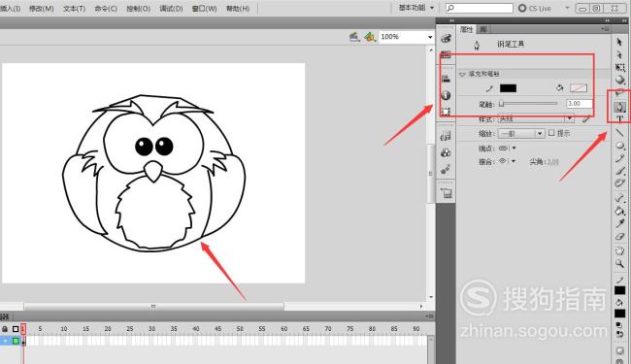Select the Deco tool
The image size is (631, 364).
click(619, 183)
